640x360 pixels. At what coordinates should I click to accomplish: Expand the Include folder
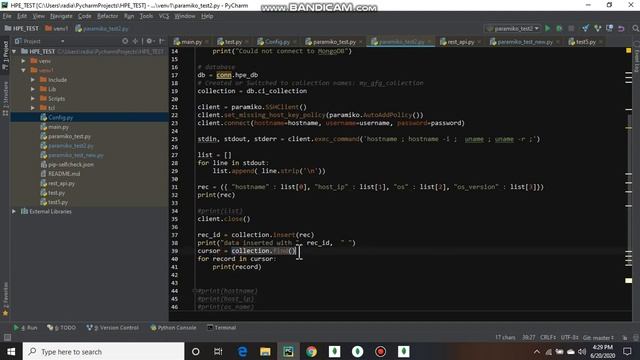coord(33,80)
